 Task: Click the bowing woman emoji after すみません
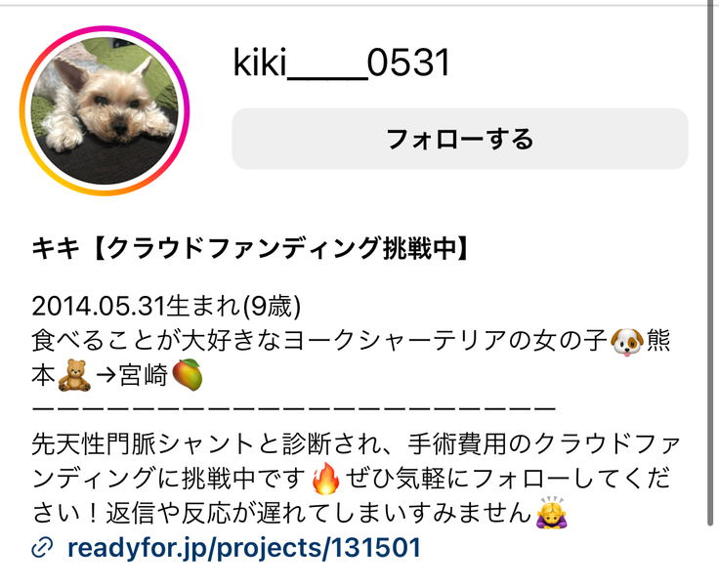coord(552,514)
